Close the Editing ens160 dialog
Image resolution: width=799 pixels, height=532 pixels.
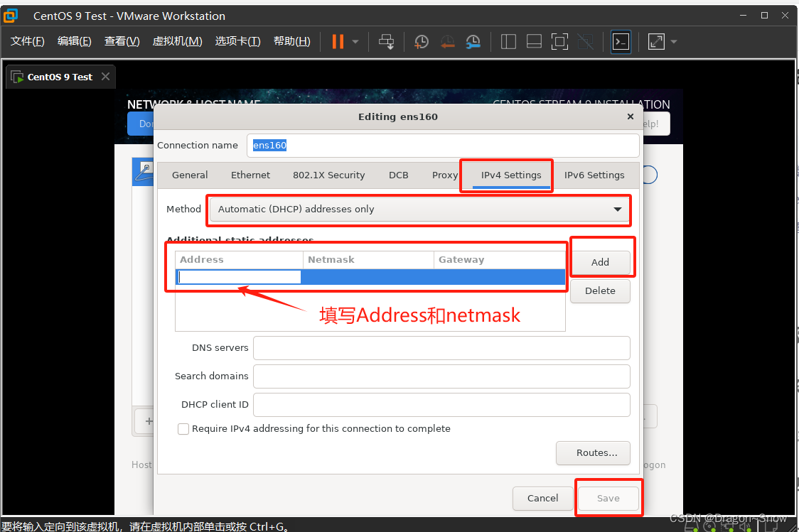[x=631, y=116]
